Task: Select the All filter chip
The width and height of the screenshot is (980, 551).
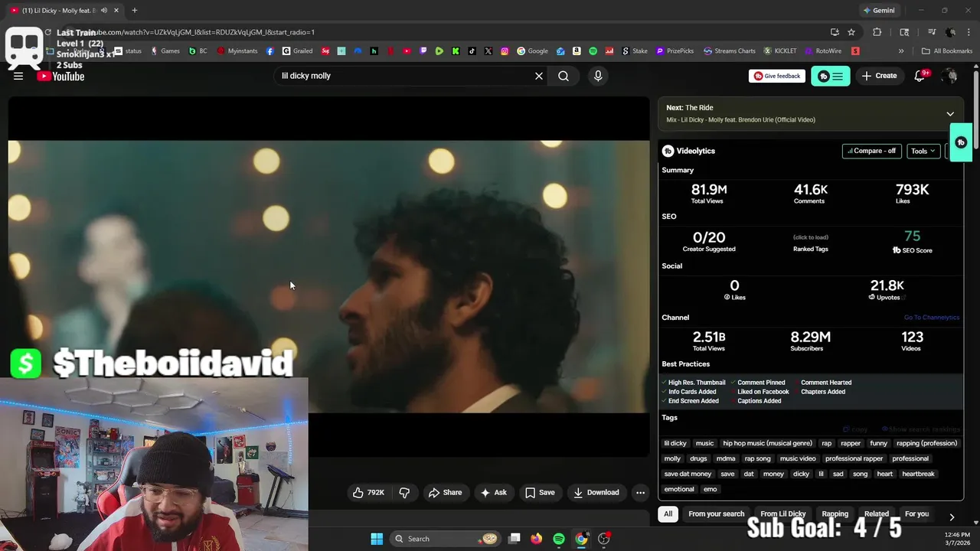Action: click(x=668, y=514)
